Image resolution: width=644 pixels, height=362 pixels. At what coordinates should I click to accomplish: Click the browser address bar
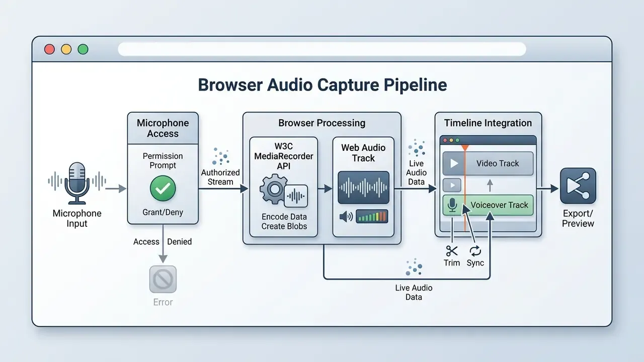[x=322, y=49]
